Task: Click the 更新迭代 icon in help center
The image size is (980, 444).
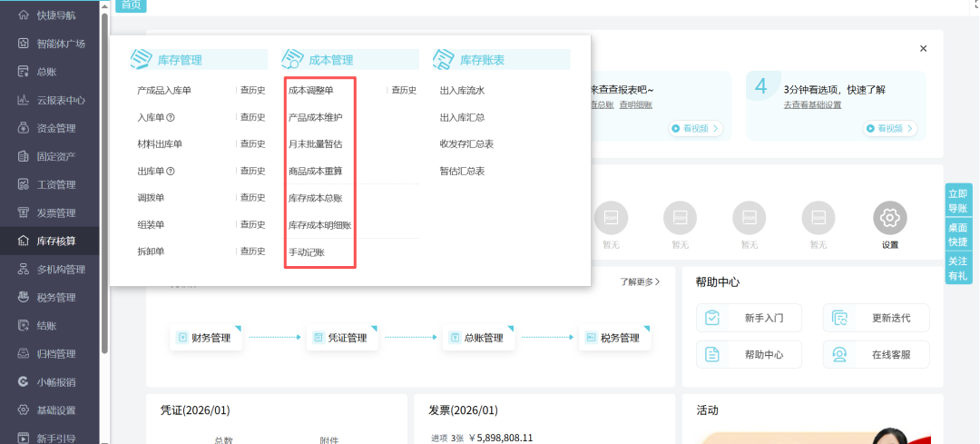Action: point(839,318)
